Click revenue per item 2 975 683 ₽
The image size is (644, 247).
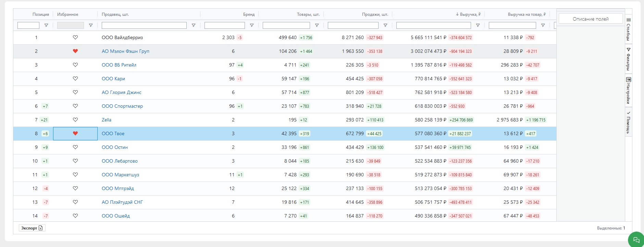point(510,120)
